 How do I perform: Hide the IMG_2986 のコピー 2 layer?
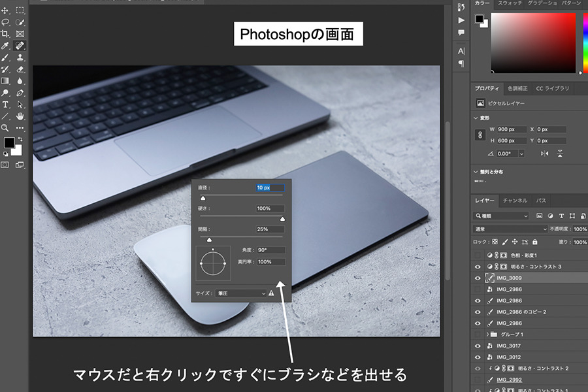coord(478,312)
